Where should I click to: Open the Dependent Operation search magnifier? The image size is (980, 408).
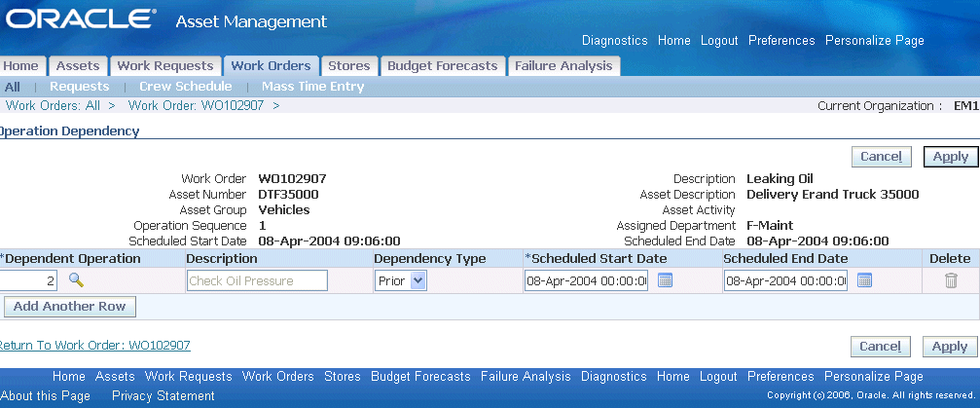[x=76, y=280]
